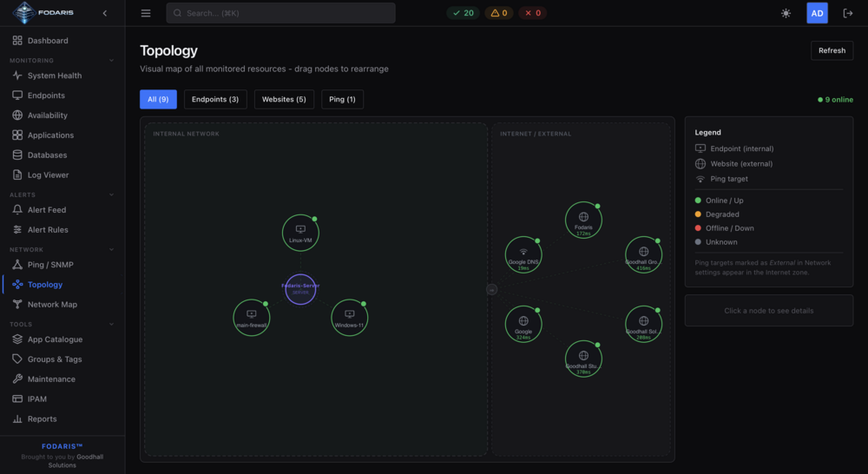The height and width of the screenshot is (474, 868).
Task: Click the Fodaris logo
Action: [x=43, y=13]
